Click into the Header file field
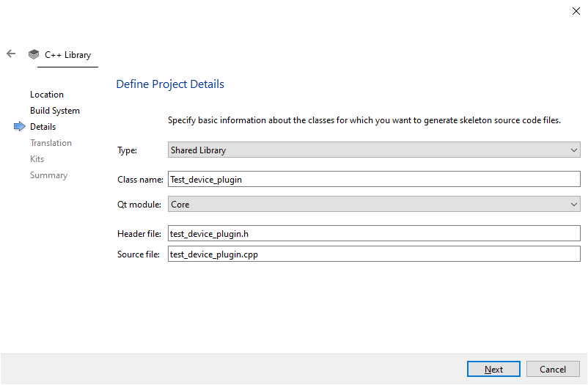The image size is (588, 385). (374, 233)
